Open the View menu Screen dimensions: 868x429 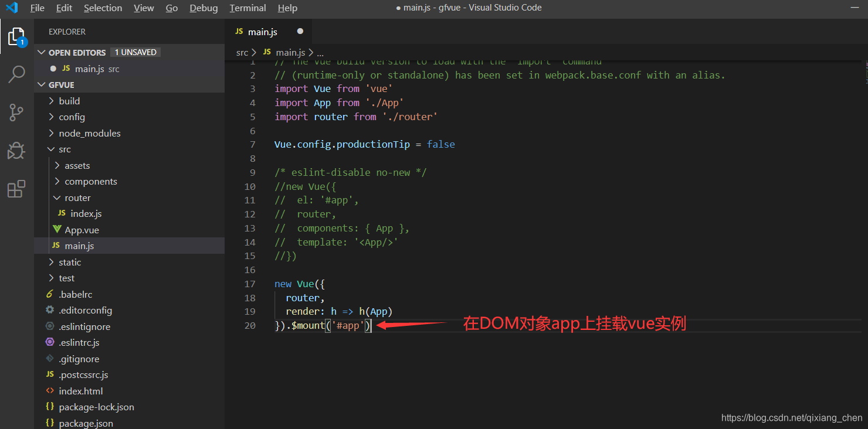(144, 8)
